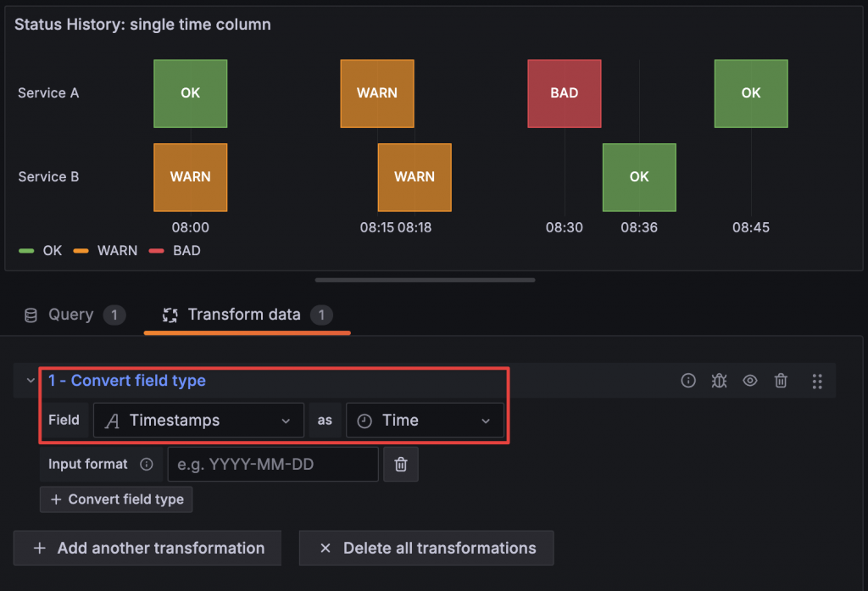Click the transformation info icon

click(x=688, y=381)
